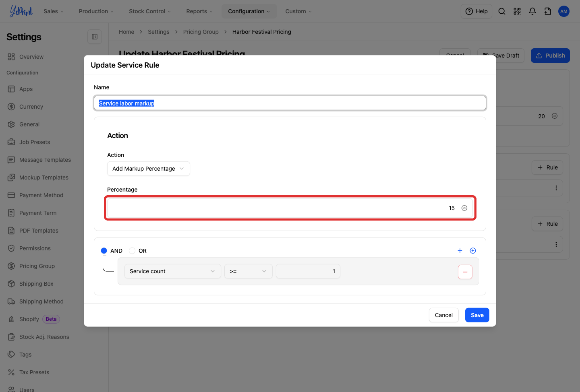Publish the pricing group
This screenshot has width=580, height=392.
pyautogui.click(x=550, y=56)
